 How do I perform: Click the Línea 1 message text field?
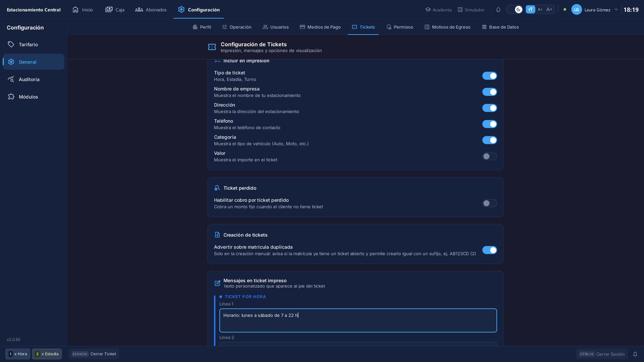358,321
